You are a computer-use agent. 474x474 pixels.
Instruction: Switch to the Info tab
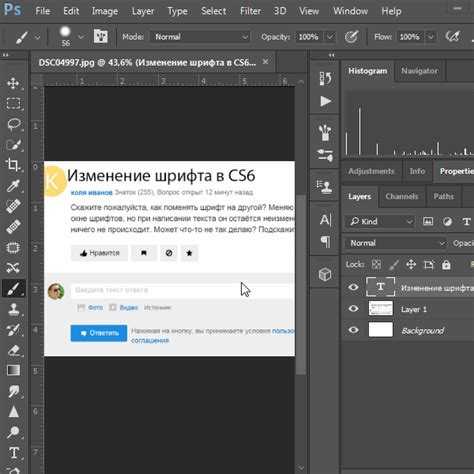(x=417, y=171)
